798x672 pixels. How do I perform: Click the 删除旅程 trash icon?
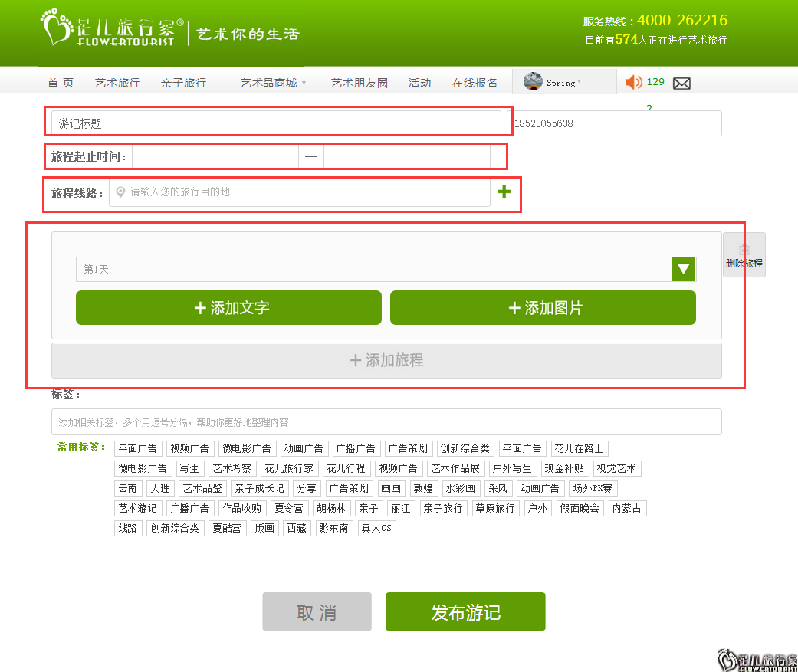pos(744,251)
